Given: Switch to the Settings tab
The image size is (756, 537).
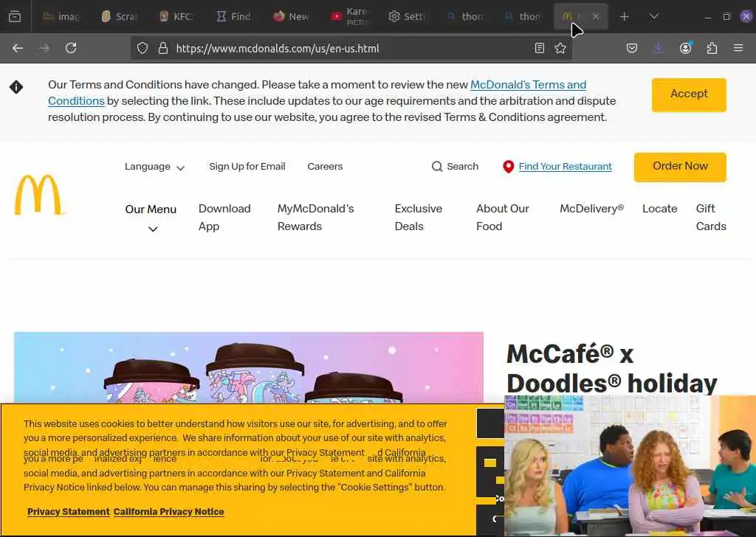Looking at the screenshot, I should 408,17.
